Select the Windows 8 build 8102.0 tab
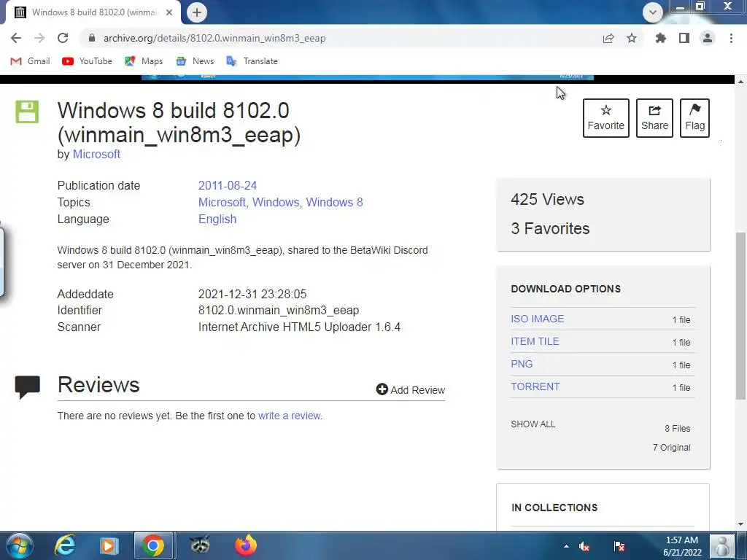Screen dimensions: 747x560 point(93,12)
